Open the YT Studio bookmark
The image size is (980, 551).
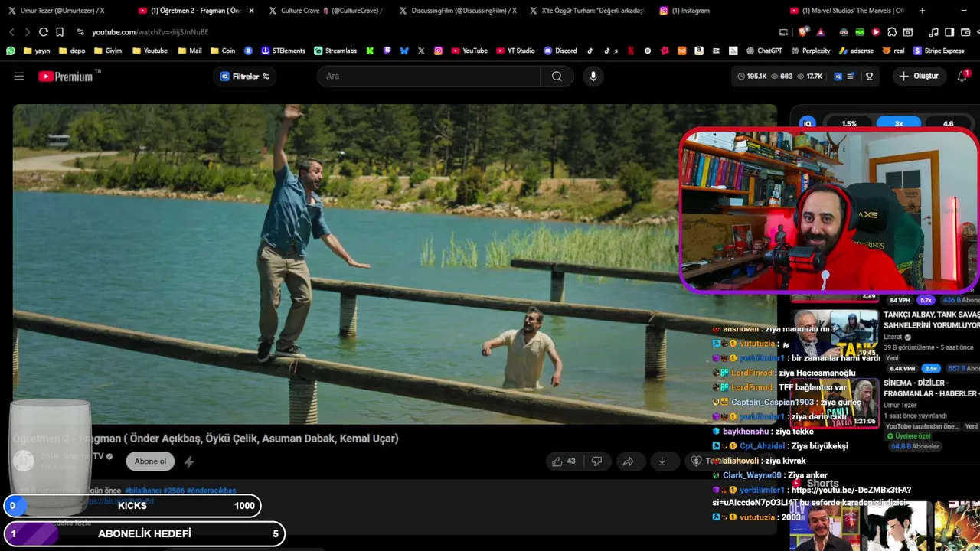[x=515, y=51]
